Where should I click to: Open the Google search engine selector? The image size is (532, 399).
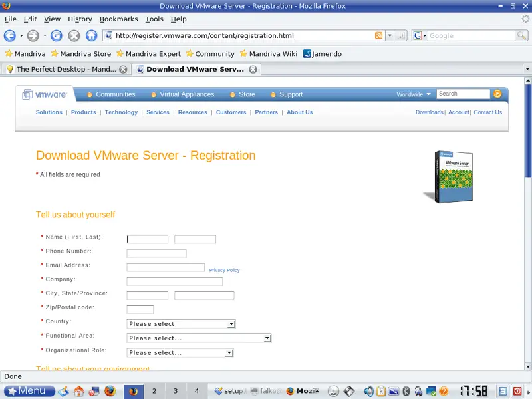pos(420,35)
